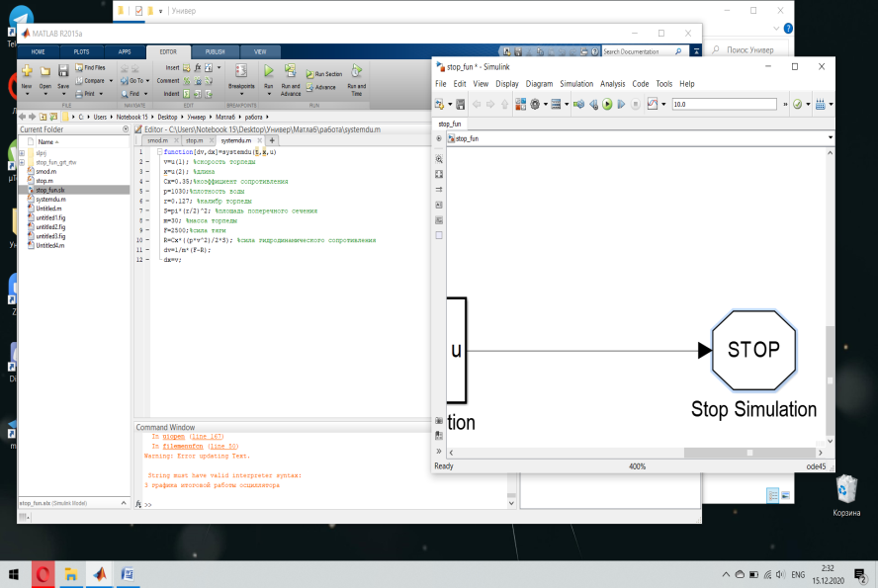Click the Simulink canvas horizontal scrollbar
The height and width of the screenshot is (588, 878).
[749, 453]
